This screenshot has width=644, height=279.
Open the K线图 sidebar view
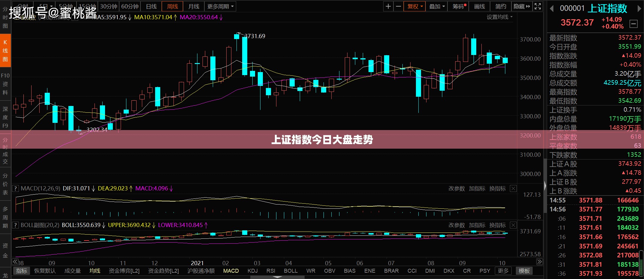[x=5, y=51]
